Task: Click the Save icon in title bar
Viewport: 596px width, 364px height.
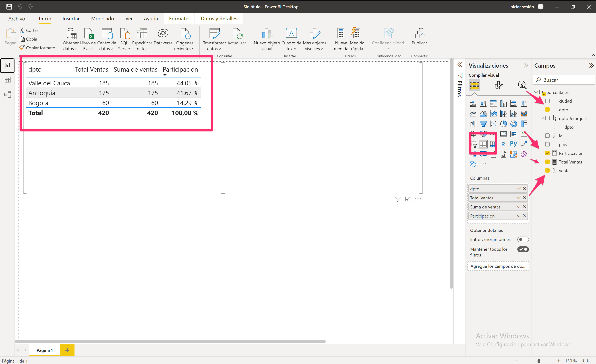Action: [x=9, y=7]
